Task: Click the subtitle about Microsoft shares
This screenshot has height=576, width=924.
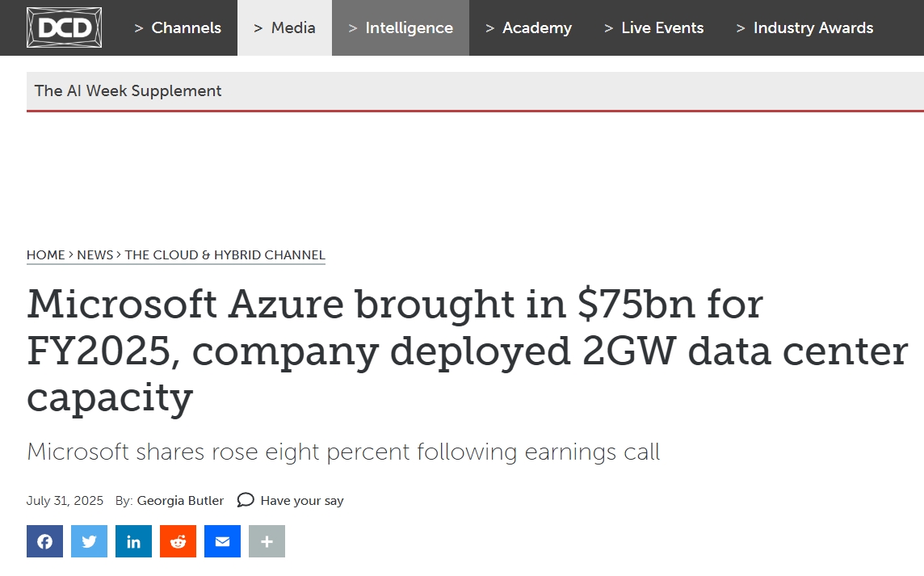Action: coord(343,452)
